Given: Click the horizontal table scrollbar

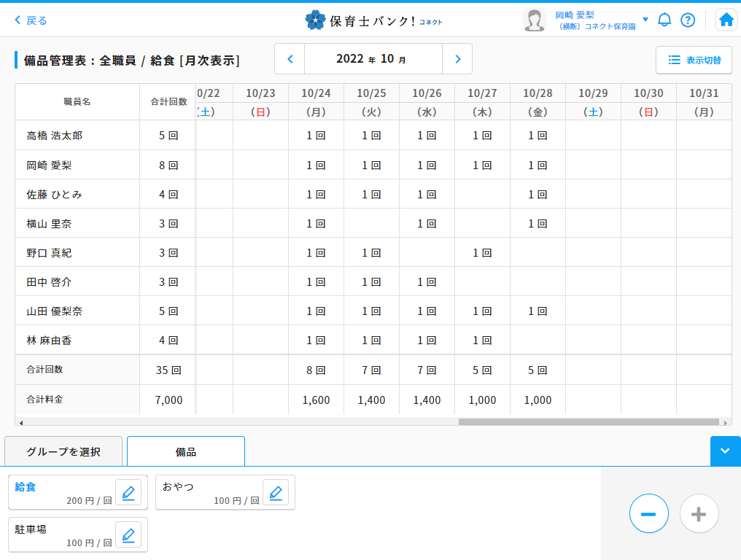Looking at the screenshot, I should [x=588, y=421].
